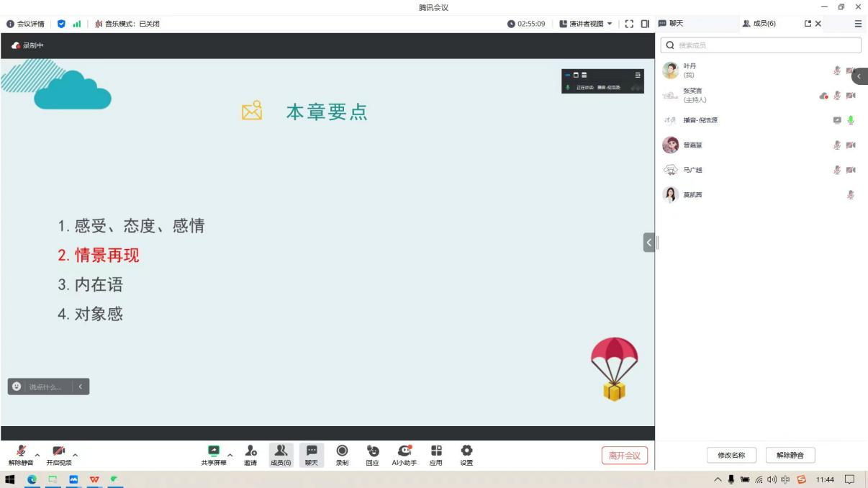This screenshot has width=868, height=488.
Task: Open the 演讲者视图 view dropdown
Action: click(x=586, y=24)
